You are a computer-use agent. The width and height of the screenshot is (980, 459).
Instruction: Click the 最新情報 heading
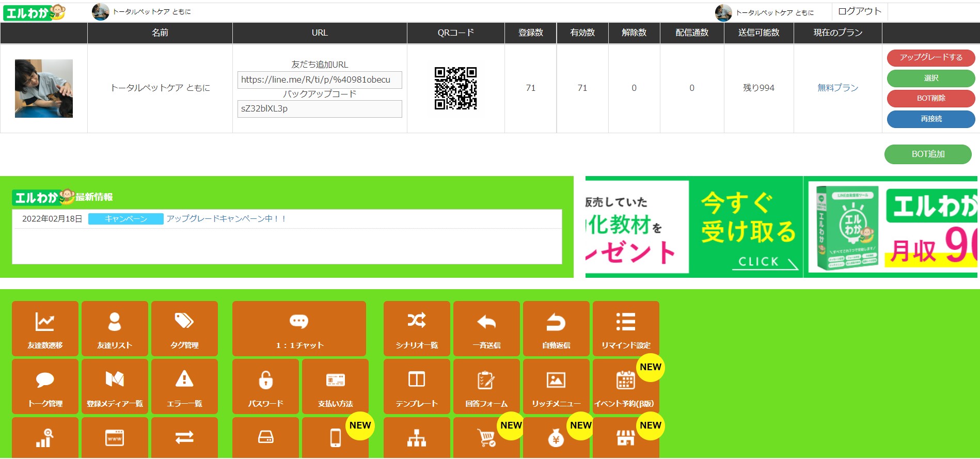pos(94,197)
